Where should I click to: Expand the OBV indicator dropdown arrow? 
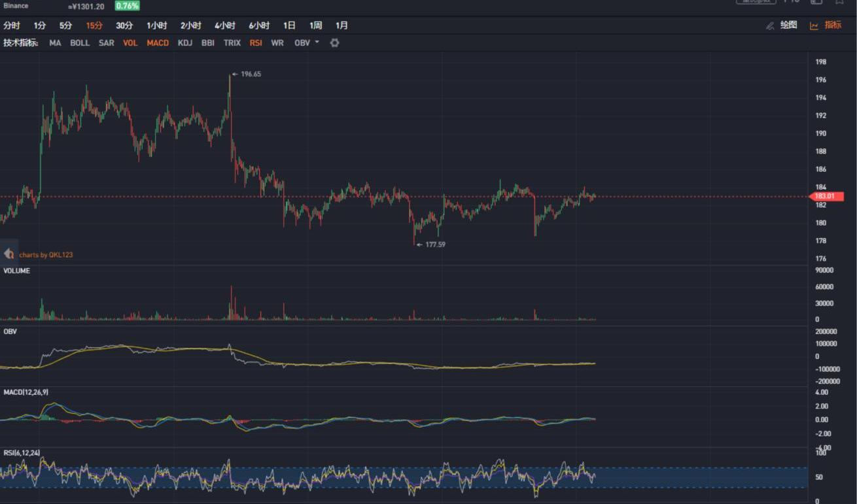tap(317, 42)
